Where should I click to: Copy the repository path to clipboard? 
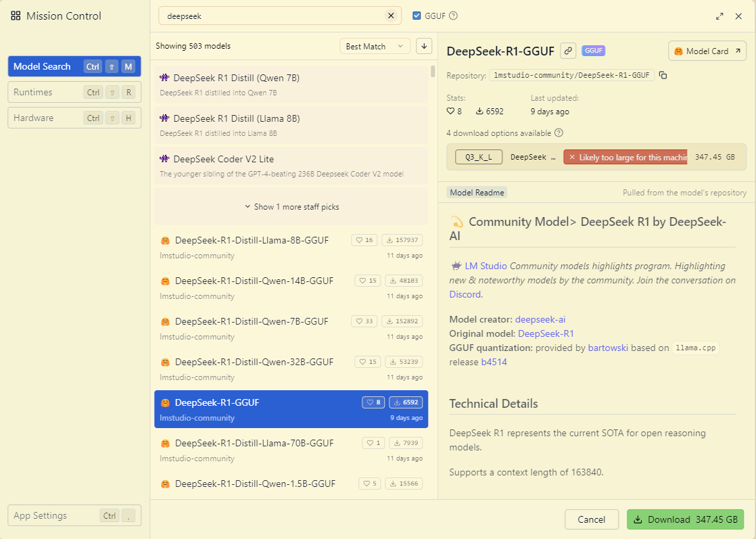[x=663, y=75]
